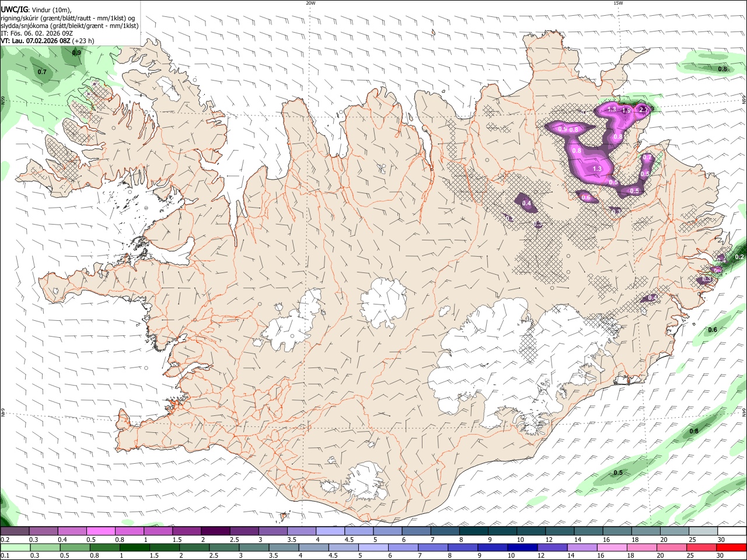This screenshot has width=747, height=560.
Task: Click the 0.7 value in the green rain area
Action: (42, 72)
